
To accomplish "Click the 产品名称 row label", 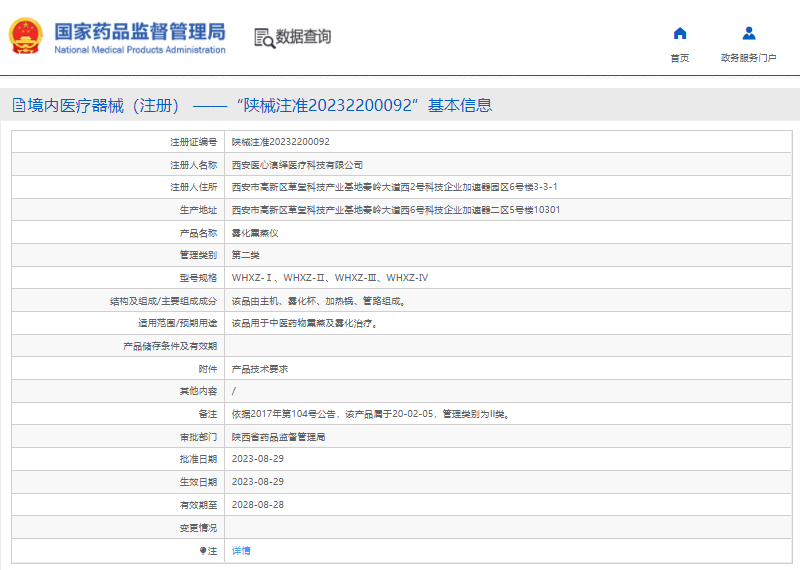I will (198, 233).
